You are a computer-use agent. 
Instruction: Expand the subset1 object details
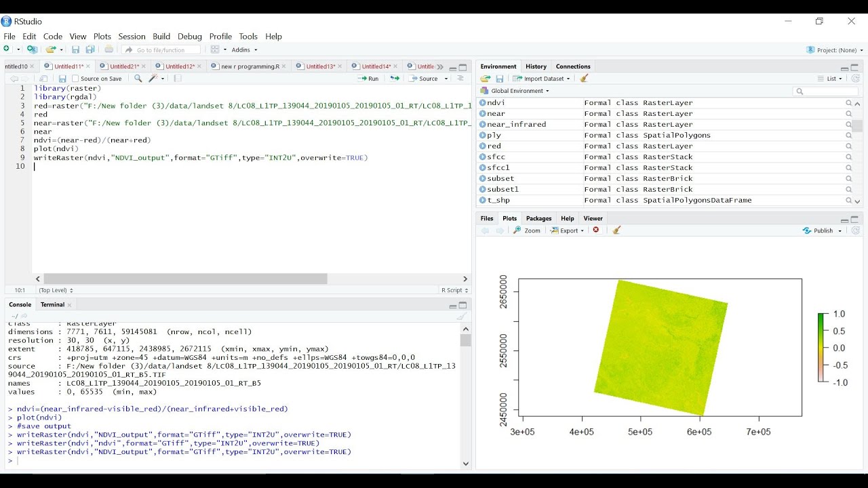point(483,190)
